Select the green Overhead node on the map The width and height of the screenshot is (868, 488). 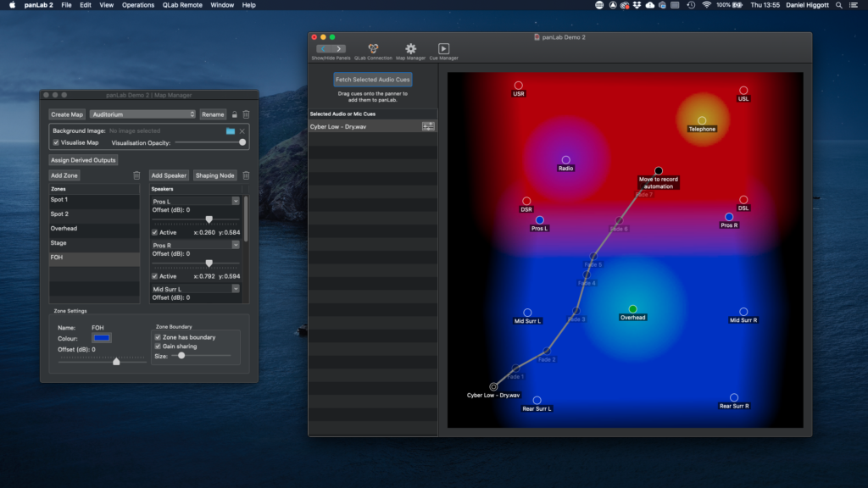coord(632,309)
